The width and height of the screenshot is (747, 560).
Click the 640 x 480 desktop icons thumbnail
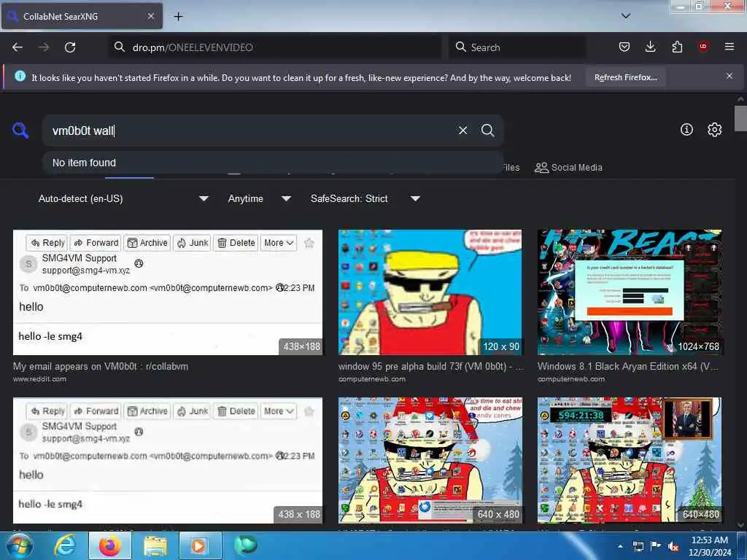(x=430, y=461)
